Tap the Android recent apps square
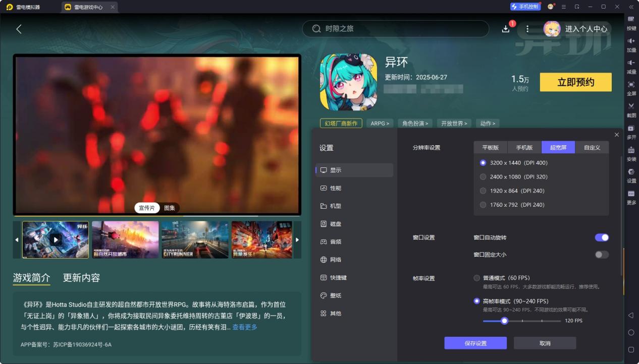This screenshot has width=639, height=364. 631,349
